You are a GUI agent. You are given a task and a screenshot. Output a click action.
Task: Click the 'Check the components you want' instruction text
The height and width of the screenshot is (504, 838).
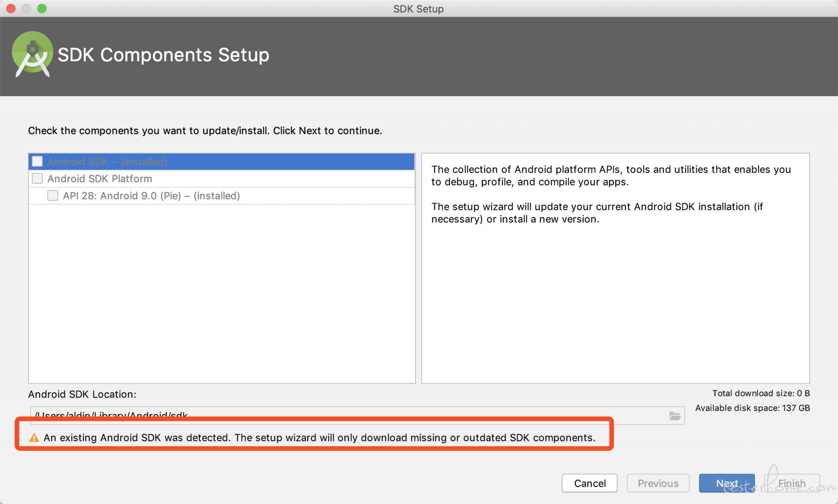pos(205,130)
